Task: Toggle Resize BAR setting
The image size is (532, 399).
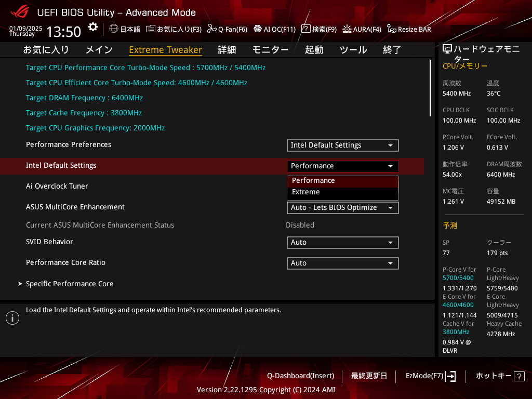Action: point(392,29)
